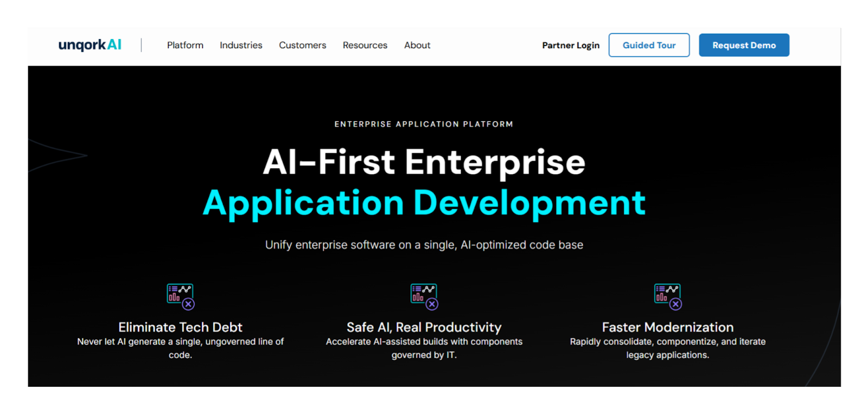Click the 'Accelerate AI-assisted builds' description
This screenshot has width=868, height=414.
coord(424,348)
